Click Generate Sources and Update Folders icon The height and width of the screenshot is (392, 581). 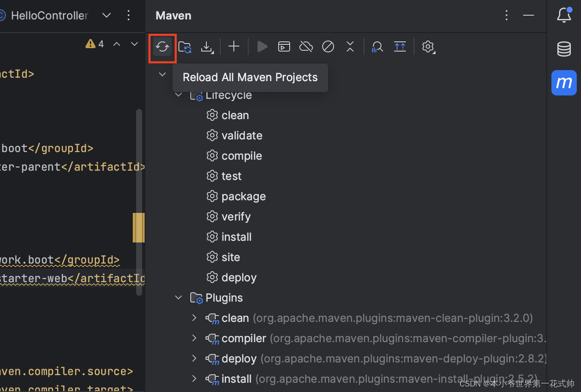(185, 47)
